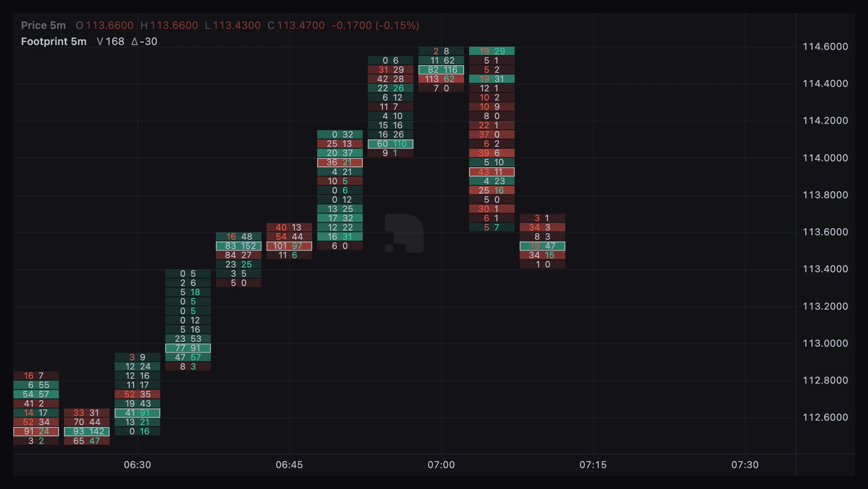Click the 113.6000 price axis label

825,232
